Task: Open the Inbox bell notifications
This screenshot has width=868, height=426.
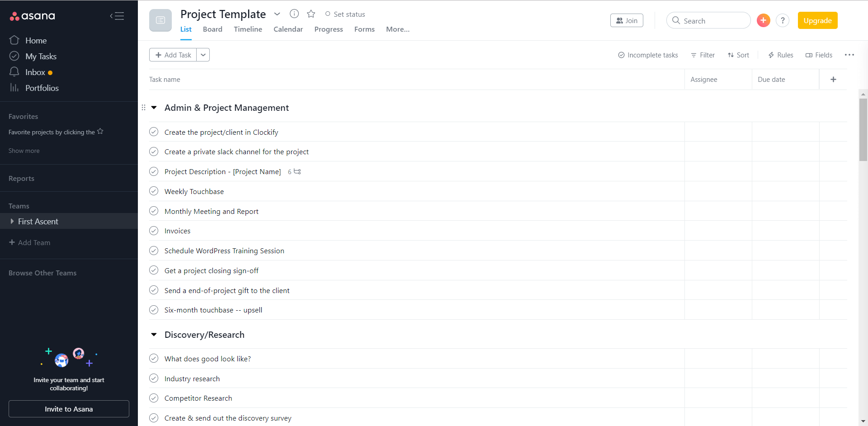Action: (x=14, y=72)
